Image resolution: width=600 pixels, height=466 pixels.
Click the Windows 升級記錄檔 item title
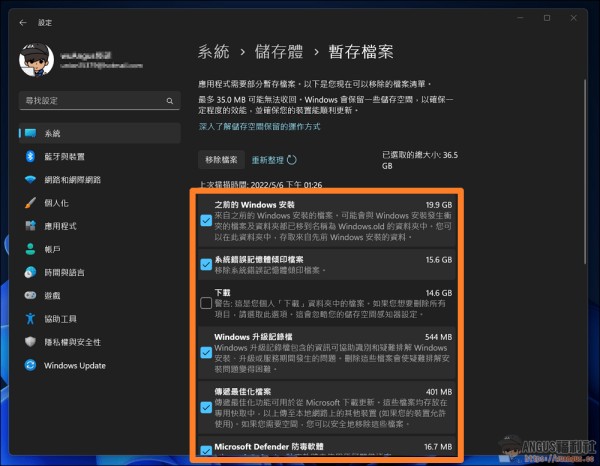253,337
